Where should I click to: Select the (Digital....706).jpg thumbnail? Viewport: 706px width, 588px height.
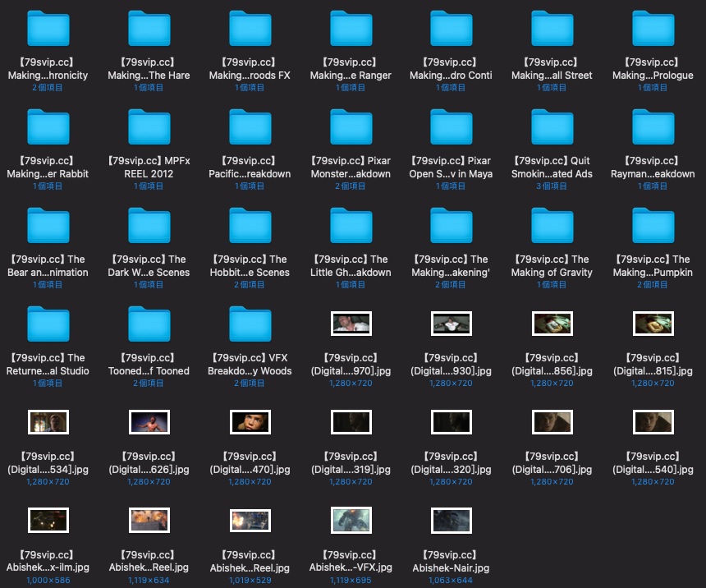(x=552, y=422)
